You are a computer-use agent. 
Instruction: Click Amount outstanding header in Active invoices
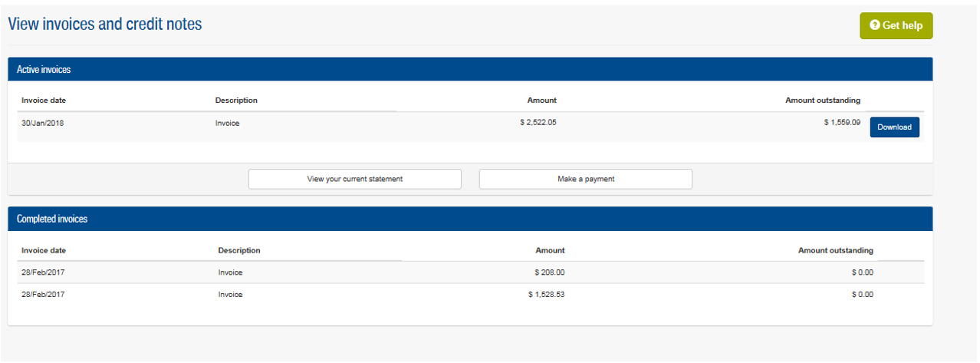coord(822,101)
